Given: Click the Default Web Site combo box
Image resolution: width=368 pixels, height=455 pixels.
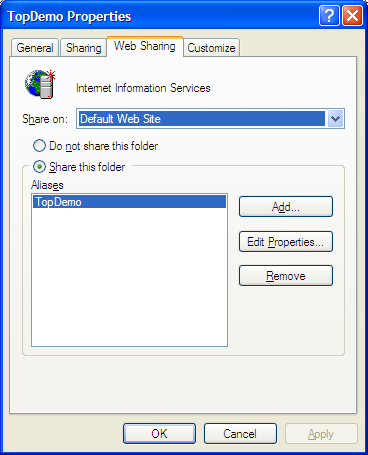Looking at the screenshot, I should point(210,119).
